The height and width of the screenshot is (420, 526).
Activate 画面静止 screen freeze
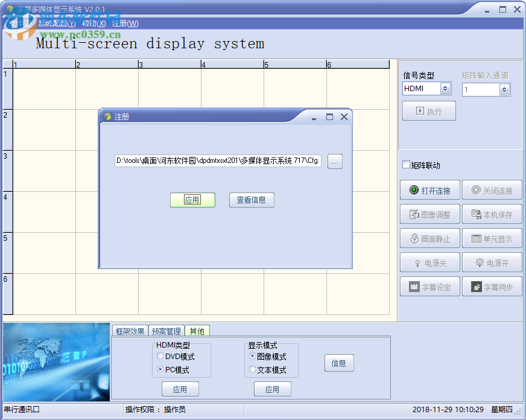[x=429, y=238]
